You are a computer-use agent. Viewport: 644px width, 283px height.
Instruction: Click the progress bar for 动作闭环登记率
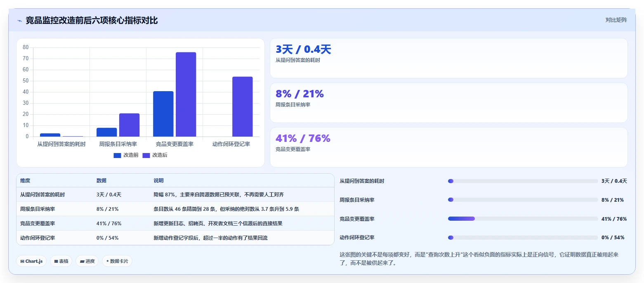523,238
